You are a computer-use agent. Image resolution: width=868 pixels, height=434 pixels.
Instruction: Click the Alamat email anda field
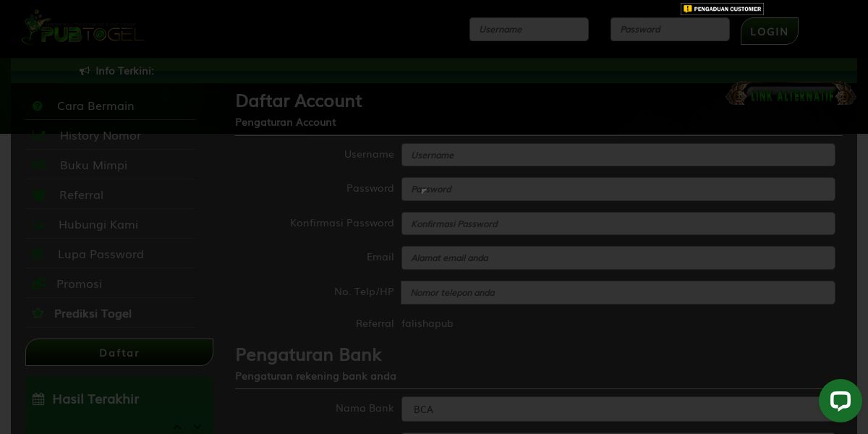pos(618,258)
